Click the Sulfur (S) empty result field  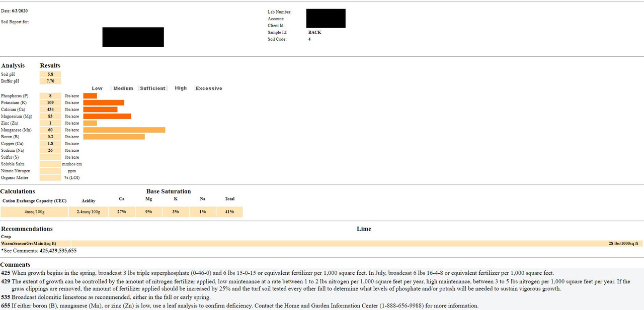tap(50, 157)
